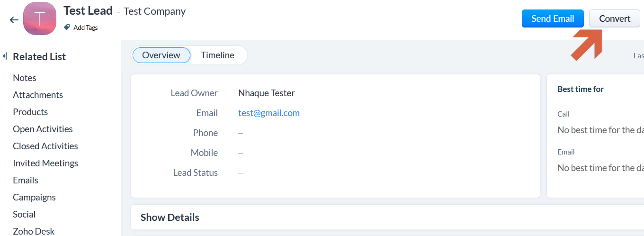Expand the Show Details section

click(170, 218)
